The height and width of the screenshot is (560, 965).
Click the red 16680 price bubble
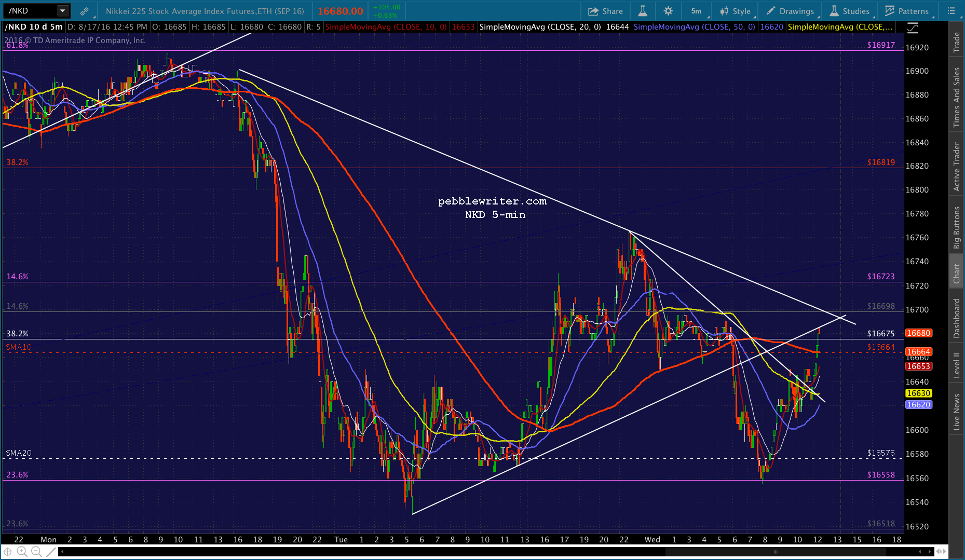point(919,333)
